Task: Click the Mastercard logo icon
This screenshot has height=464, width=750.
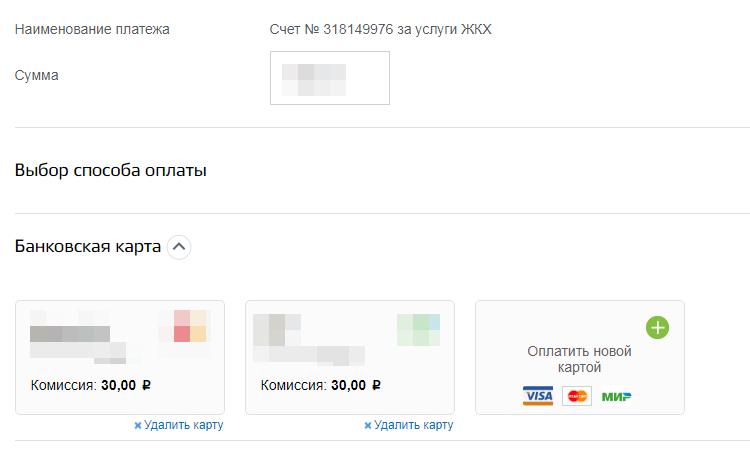Action: (577, 396)
